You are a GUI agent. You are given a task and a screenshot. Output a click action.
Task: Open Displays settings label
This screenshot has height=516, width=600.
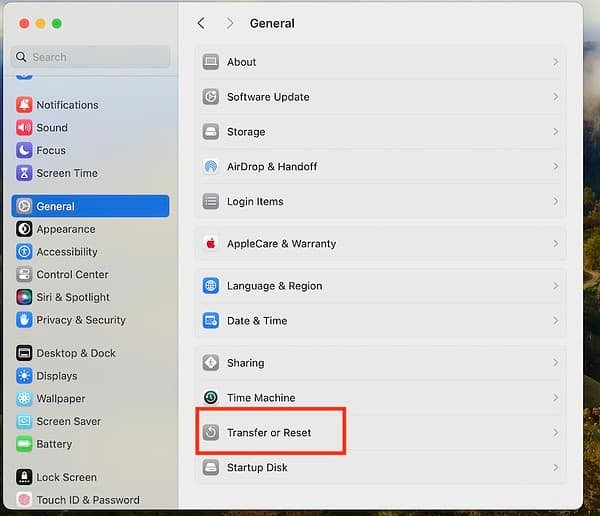(57, 376)
